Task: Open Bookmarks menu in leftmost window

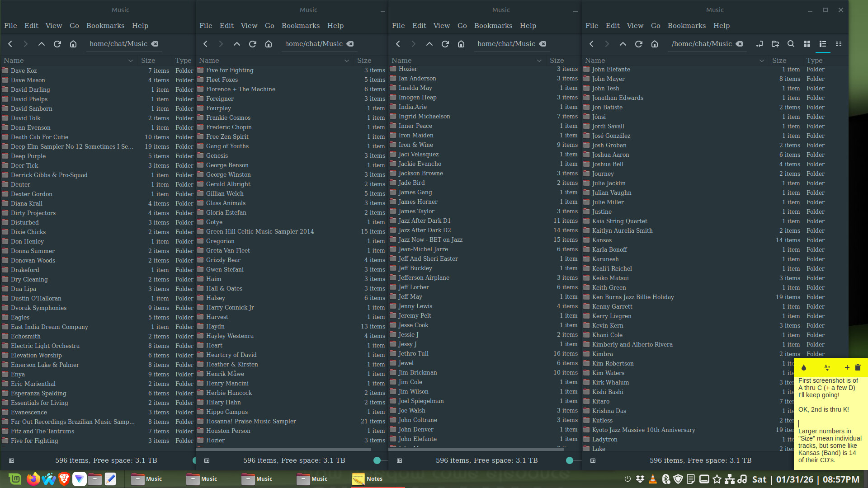Action: (105, 26)
